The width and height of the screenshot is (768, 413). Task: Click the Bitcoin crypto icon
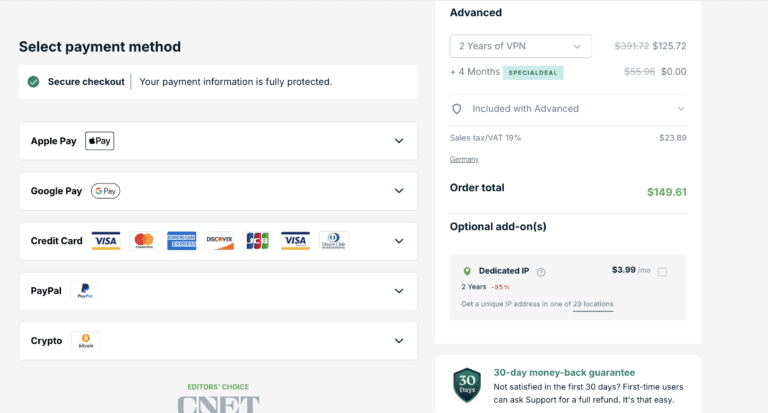pyautogui.click(x=86, y=341)
